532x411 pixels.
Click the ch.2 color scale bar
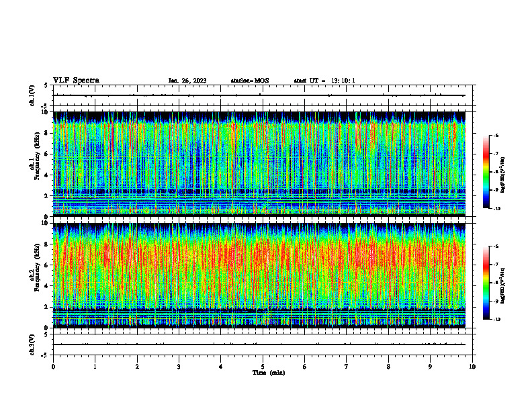click(486, 283)
